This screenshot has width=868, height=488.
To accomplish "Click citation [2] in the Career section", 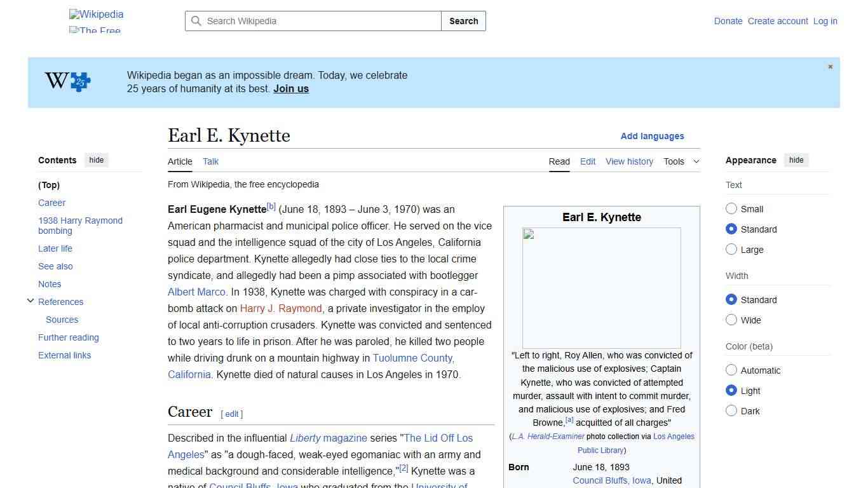I will (x=403, y=468).
